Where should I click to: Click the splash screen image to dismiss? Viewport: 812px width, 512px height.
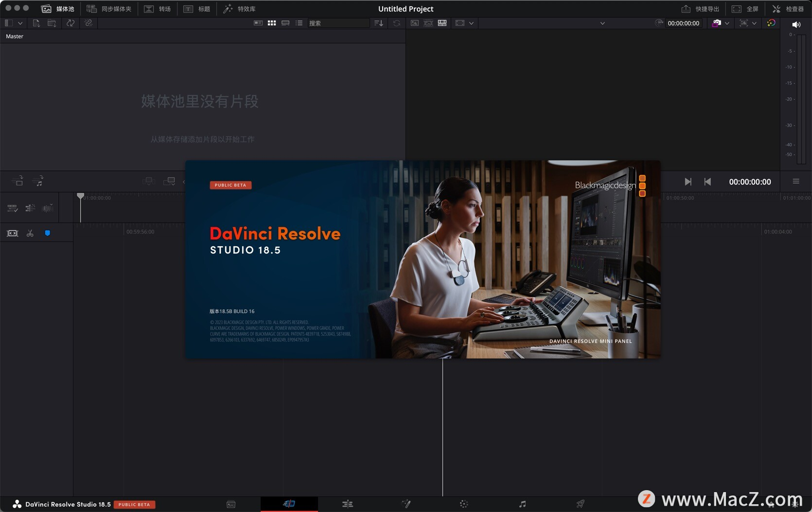[423, 259]
